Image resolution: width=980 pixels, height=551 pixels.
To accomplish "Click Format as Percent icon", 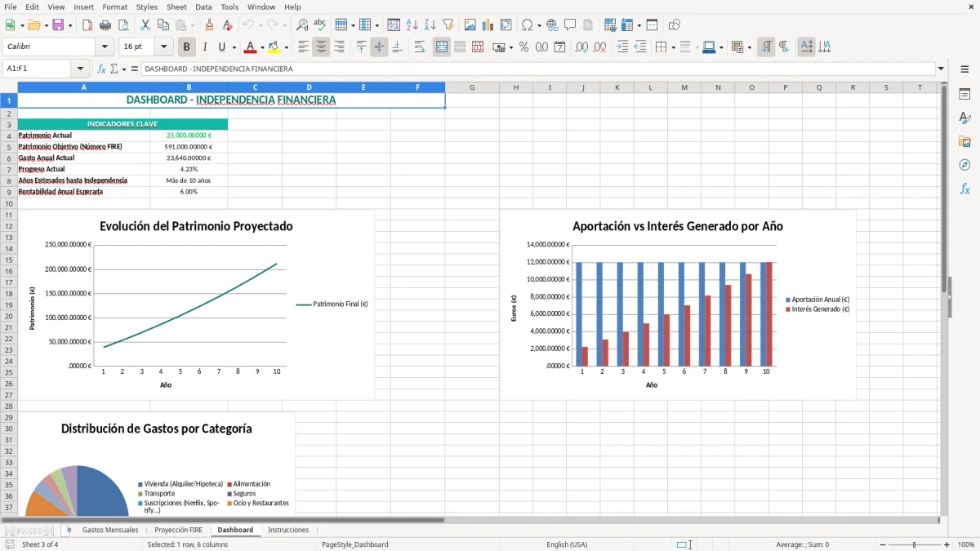I will coord(523,47).
